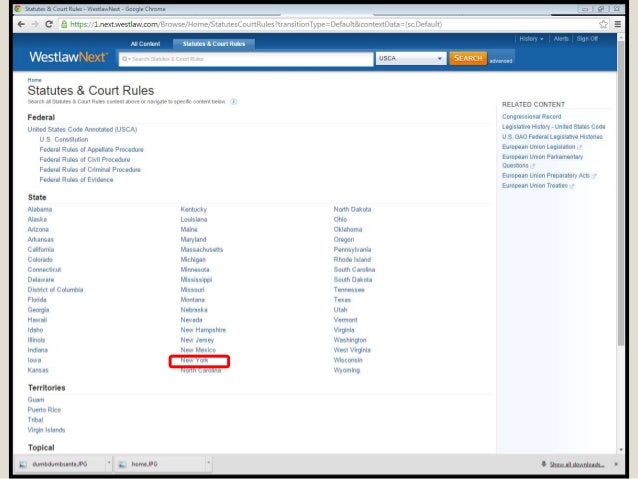Viewport: 638px width, 479px height.
Task: Open dropdown arrow for dumbdumbsanta.JPG download
Action: [109, 463]
